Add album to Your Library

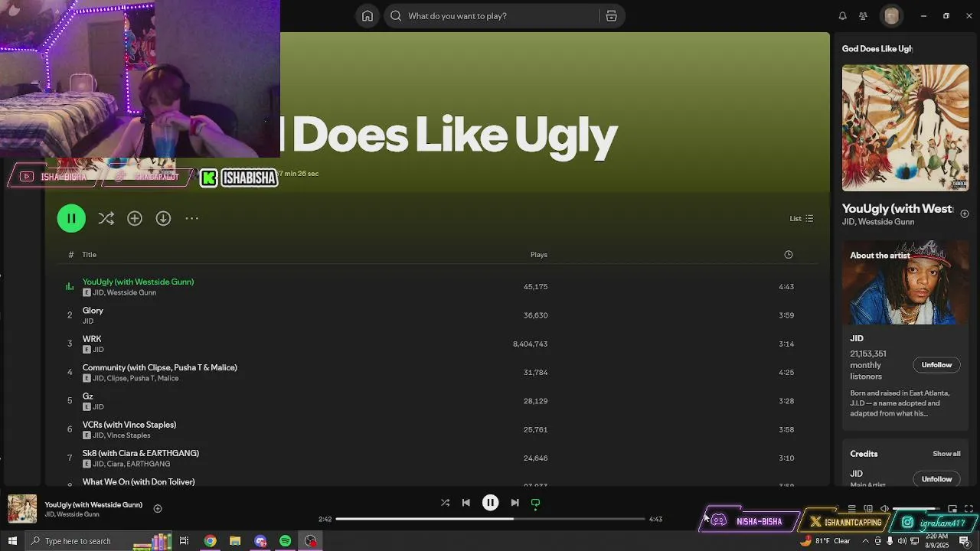(x=135, y=219)
